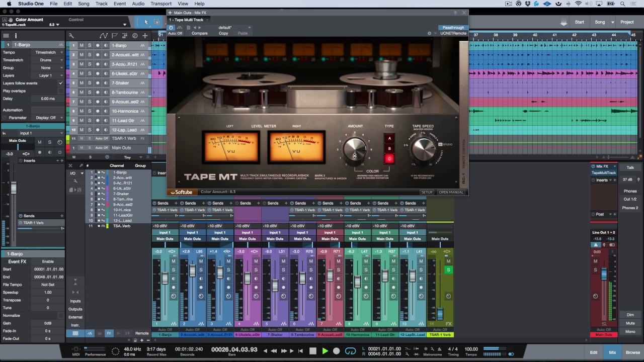Select the Range tool
The height and width of the screenshot is (362, 644).
156,22
